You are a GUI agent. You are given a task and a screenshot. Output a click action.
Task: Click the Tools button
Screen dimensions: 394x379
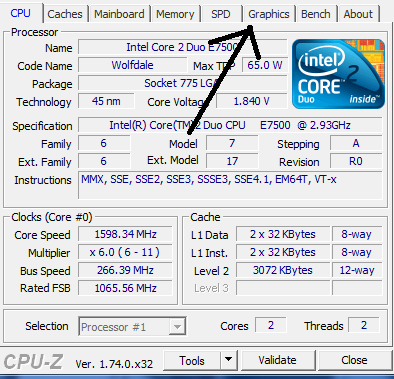click(x=192, y=360)
